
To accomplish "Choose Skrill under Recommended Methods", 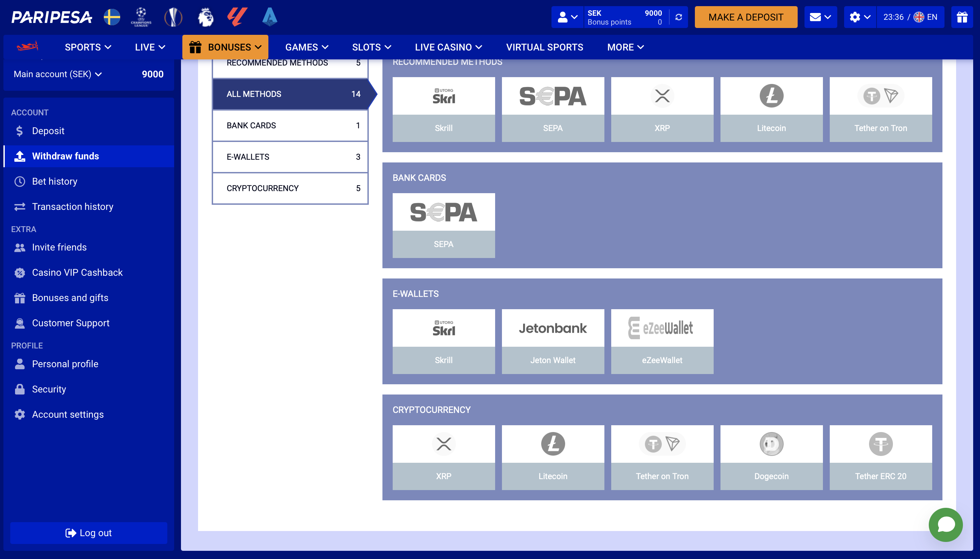I will coord(444,110).
